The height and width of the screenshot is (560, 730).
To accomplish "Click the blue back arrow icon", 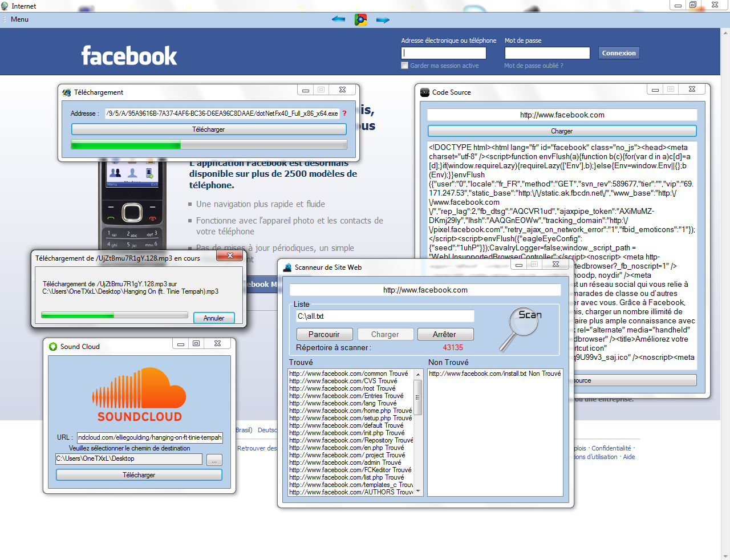I will [338, 19].
